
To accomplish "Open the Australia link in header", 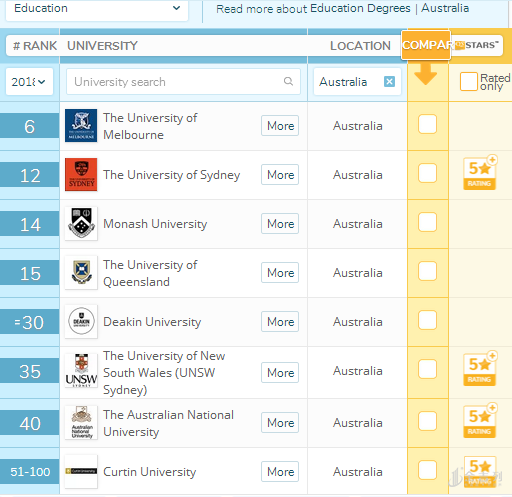I will pos(445,8).
